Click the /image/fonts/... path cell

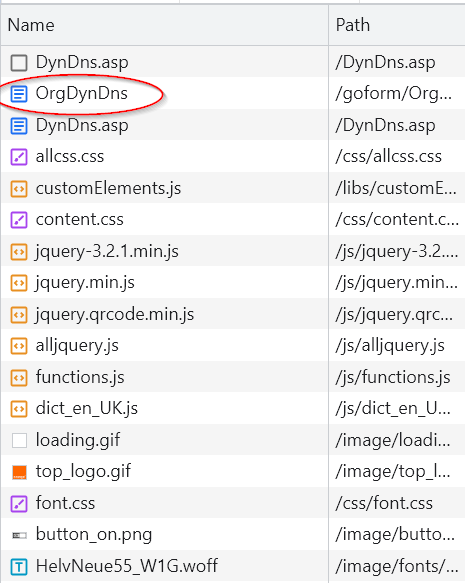397,567
